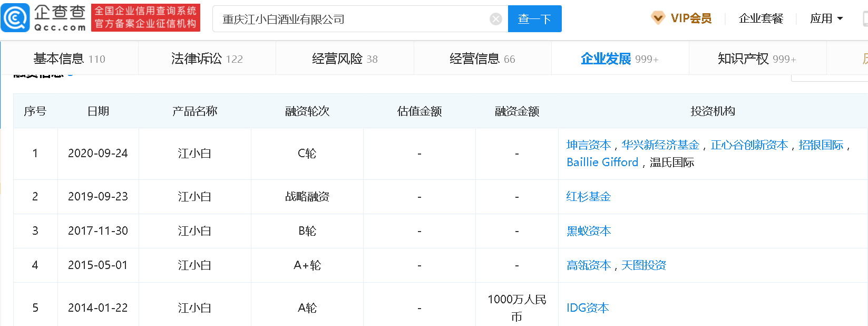Click date cell 2017-11-30
This screenshot has height=326, width=868.
pos(98,231)
